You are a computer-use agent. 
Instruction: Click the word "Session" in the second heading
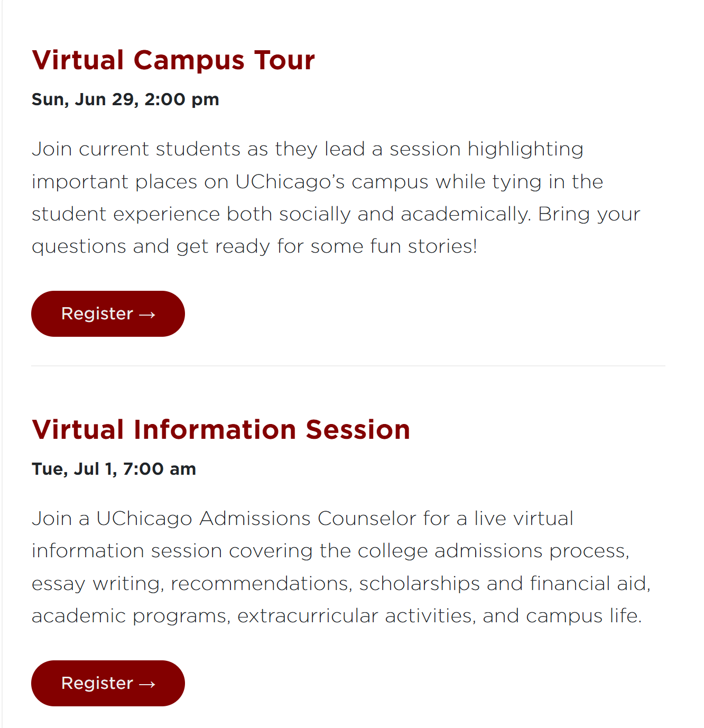pyautogui.click(x=358, y=429)
